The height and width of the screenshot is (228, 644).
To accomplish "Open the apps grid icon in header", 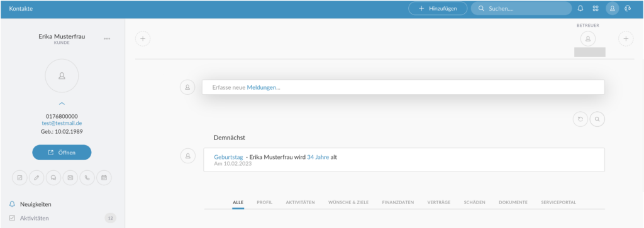I will pyautogui.click(x=596, y=9).
